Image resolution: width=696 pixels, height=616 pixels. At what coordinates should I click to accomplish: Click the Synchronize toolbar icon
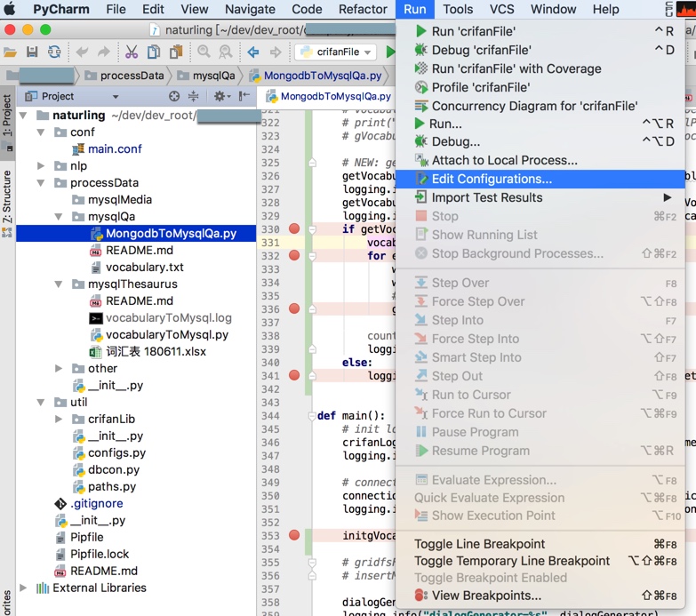click(x=54, y=52)
